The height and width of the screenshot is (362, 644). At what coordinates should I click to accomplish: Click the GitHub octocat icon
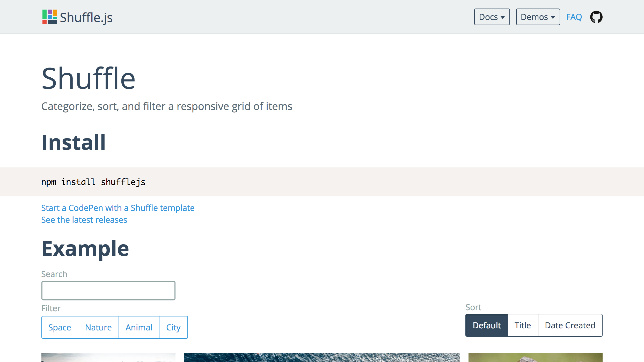click(596, 17)
